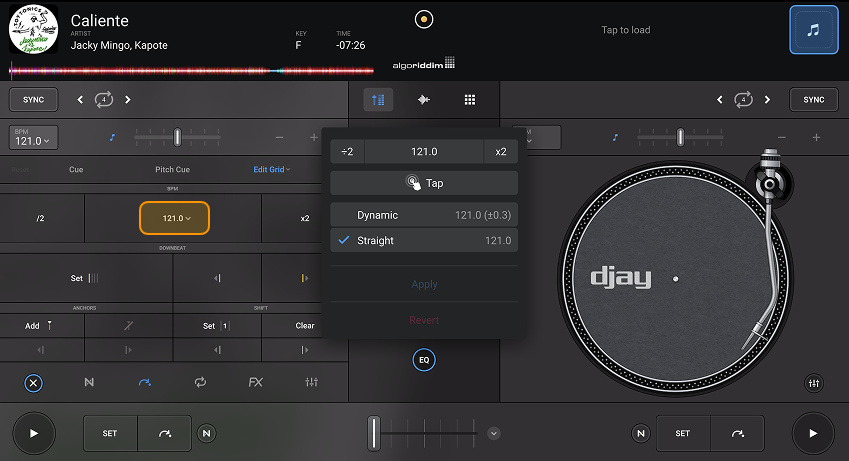
Task: Click the /2 grid BPM button
Action: point(42,218)
